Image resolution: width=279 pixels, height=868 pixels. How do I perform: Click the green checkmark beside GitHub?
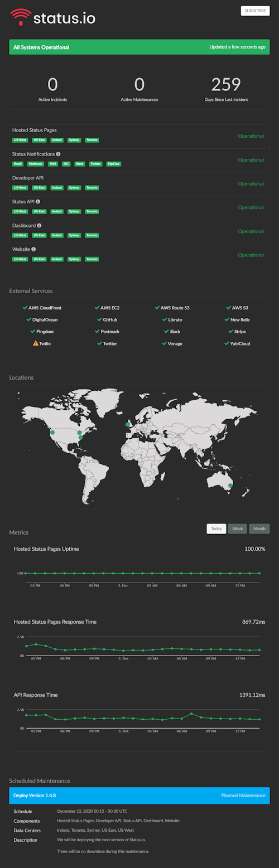tap(99, 319)
